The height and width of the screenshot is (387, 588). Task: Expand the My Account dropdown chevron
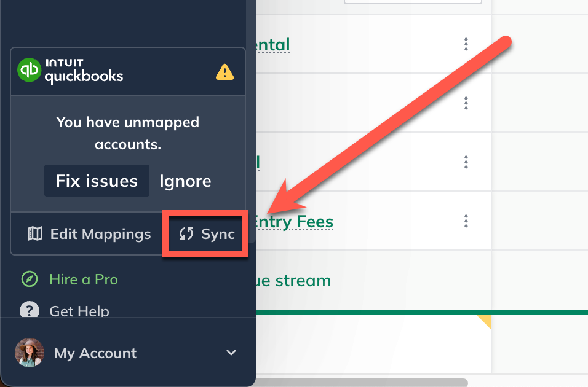231,353
